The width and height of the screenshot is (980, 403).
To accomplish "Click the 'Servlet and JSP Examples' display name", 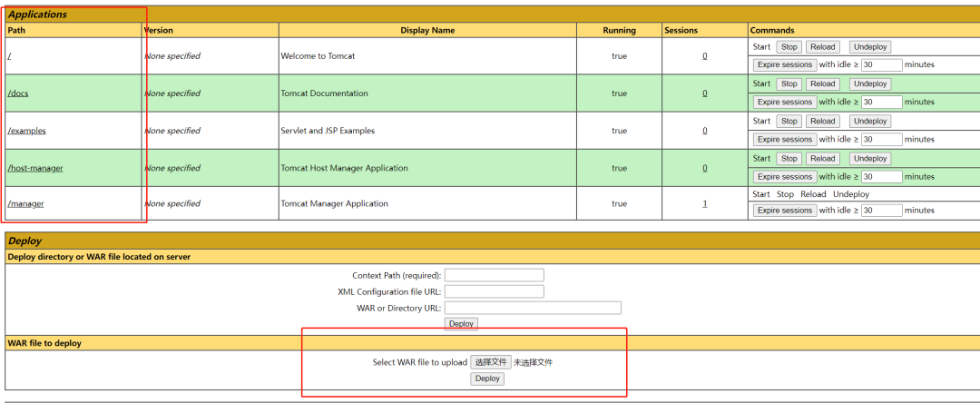I will point(328,131).
